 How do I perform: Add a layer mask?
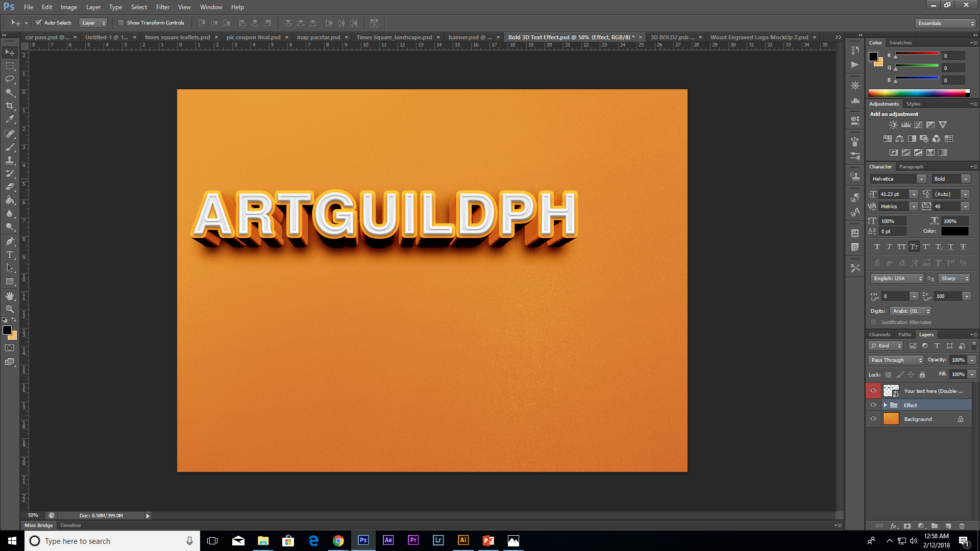click(x=907, y=525)
